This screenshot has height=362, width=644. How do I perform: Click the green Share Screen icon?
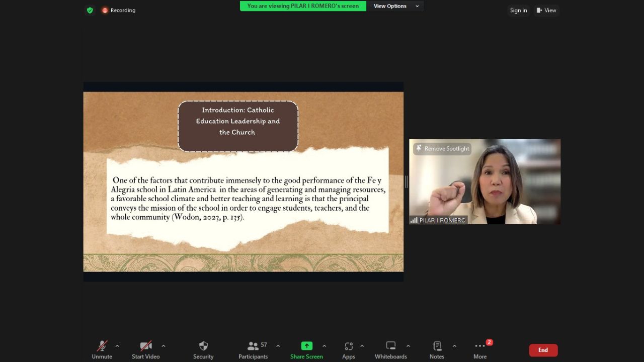pyautogui.click(x=306, y=346)
